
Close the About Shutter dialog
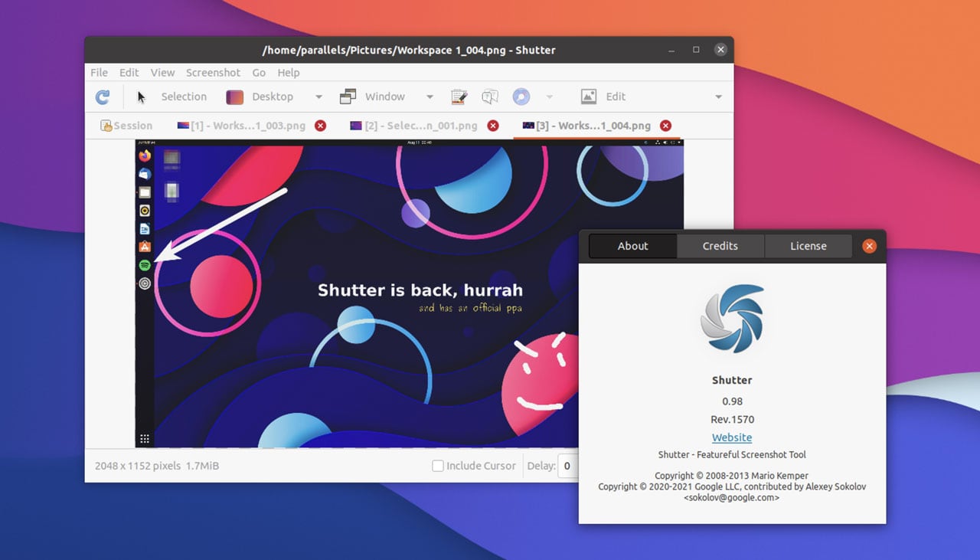[869, 246]
